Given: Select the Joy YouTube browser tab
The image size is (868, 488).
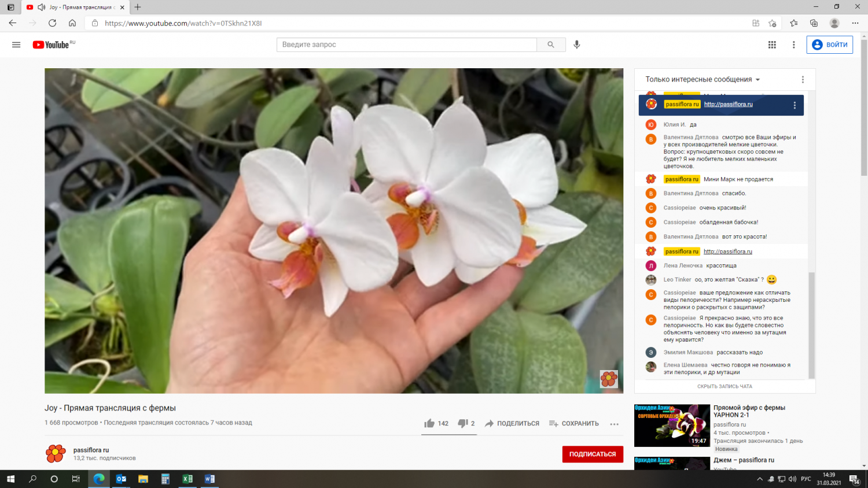Looking at the screenshot, I should click(x=81, y=8).
